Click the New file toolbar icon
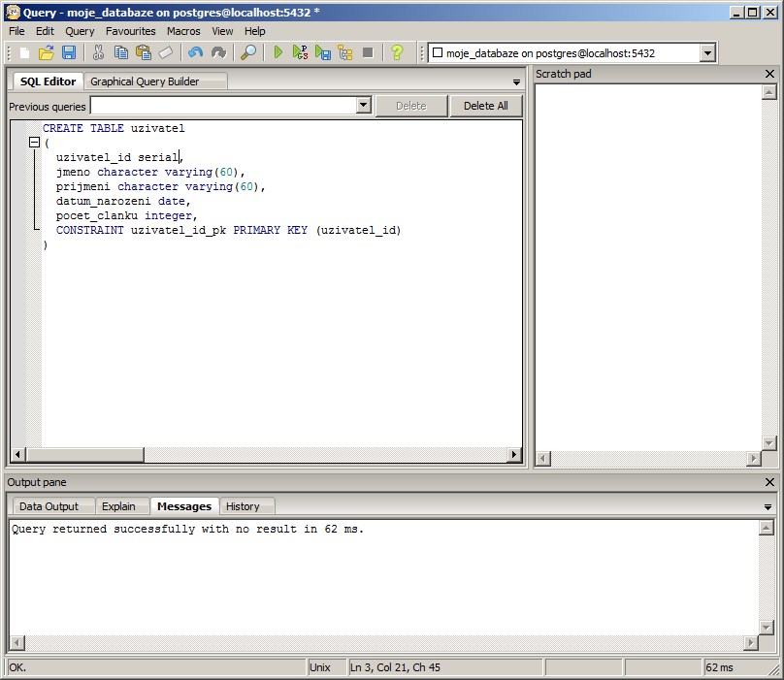 [25, 52]
